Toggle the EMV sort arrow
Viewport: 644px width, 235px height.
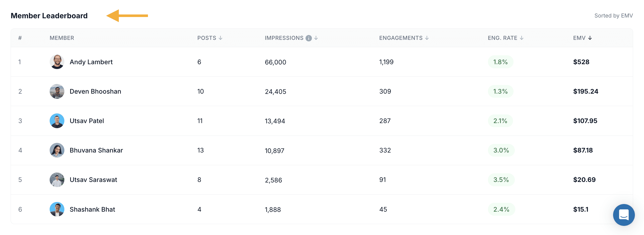pyautogui.click(x=590, y=38)
